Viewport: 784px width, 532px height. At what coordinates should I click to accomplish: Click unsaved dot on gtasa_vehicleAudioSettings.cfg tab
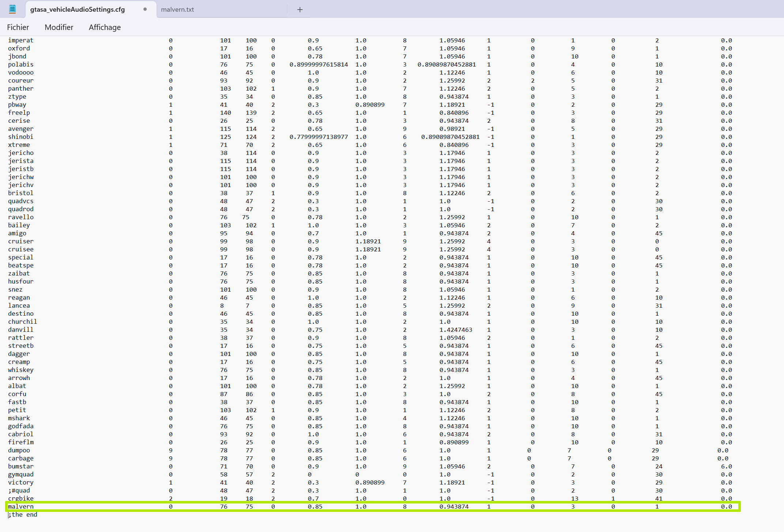point(145,9)
